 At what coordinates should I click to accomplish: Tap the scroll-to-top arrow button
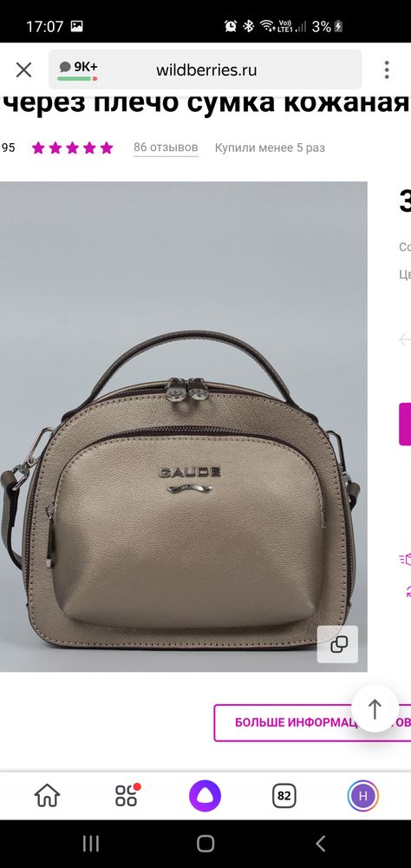(x=375, y=709)
